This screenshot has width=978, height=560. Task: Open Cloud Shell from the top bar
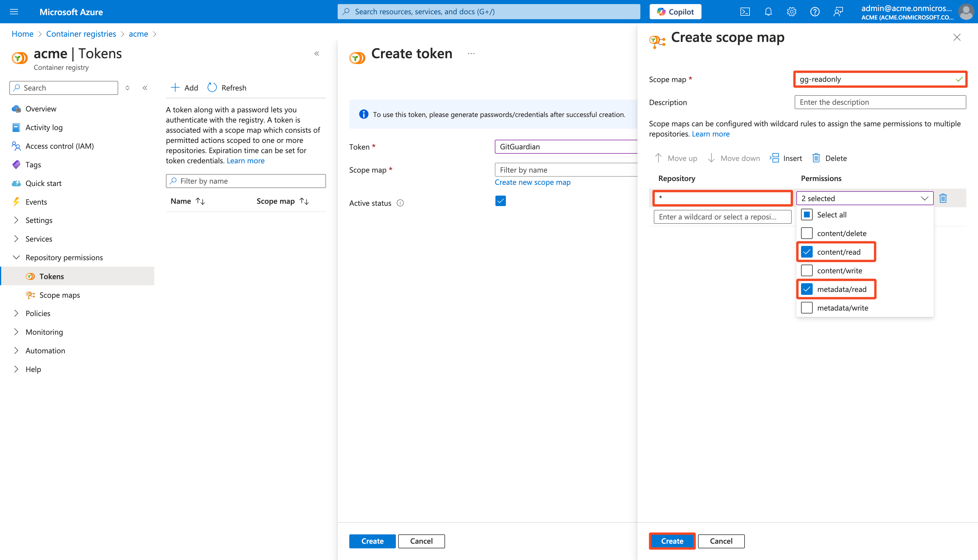pyautogui.click(x=745, y=12)
